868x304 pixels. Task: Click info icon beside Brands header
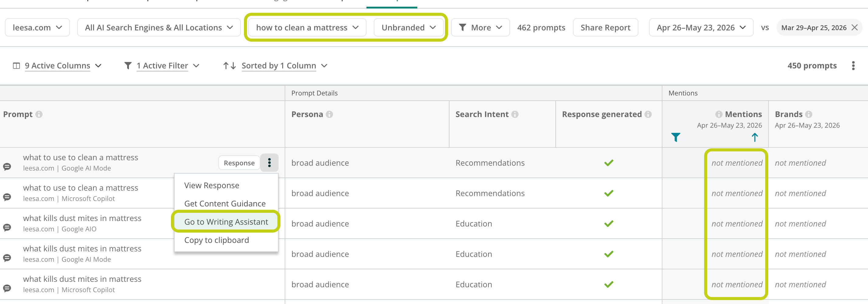[x=809, y=115]
